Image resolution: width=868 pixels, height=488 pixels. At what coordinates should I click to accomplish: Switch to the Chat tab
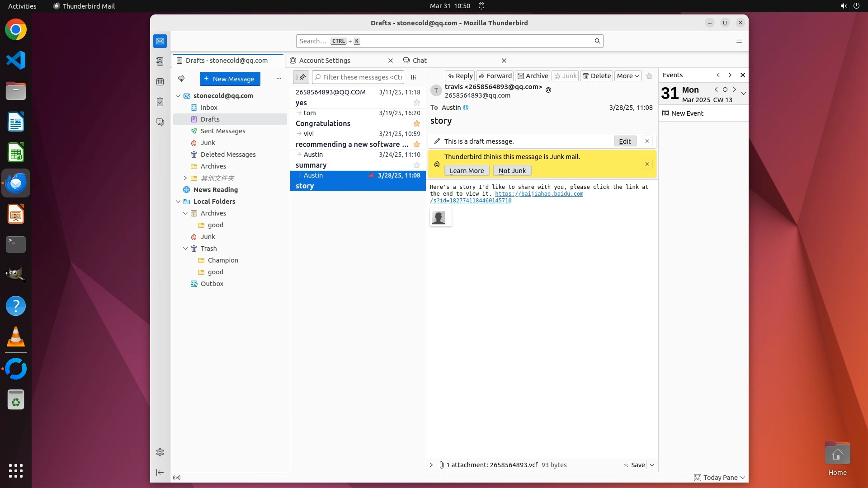(420, 61)
